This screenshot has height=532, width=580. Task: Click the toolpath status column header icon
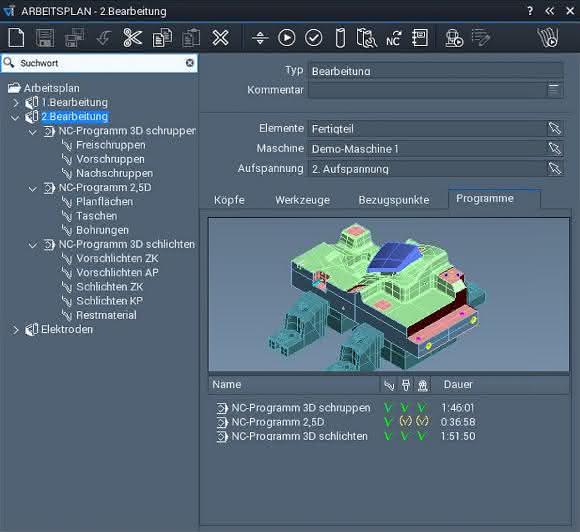pos(389,385)
